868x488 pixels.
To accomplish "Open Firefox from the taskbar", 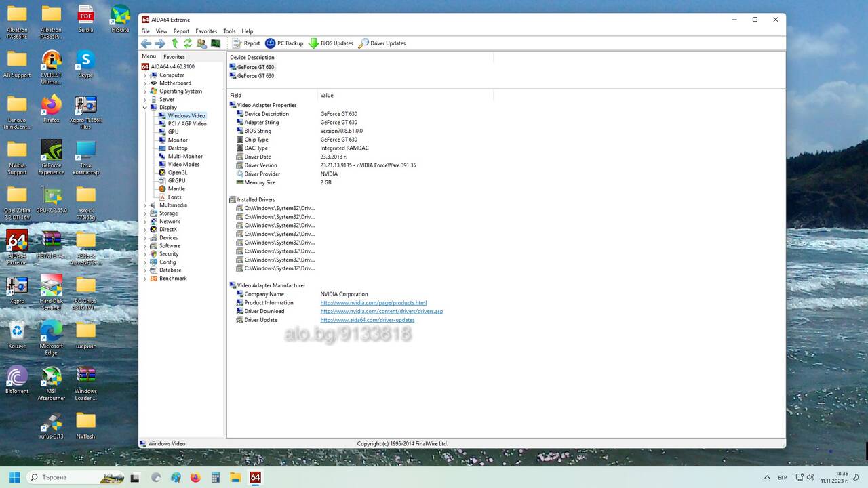I will click(x=196, y=477).
